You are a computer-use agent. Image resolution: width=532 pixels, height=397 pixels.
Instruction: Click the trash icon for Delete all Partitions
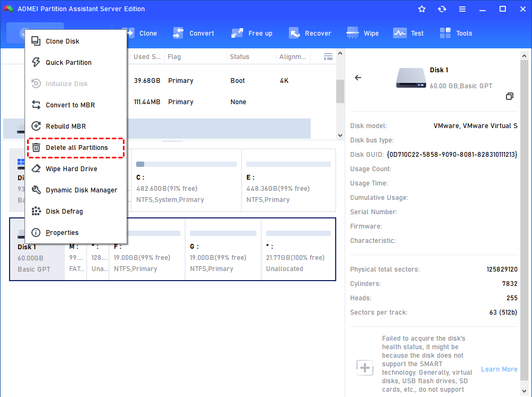[x=36, y=147]
